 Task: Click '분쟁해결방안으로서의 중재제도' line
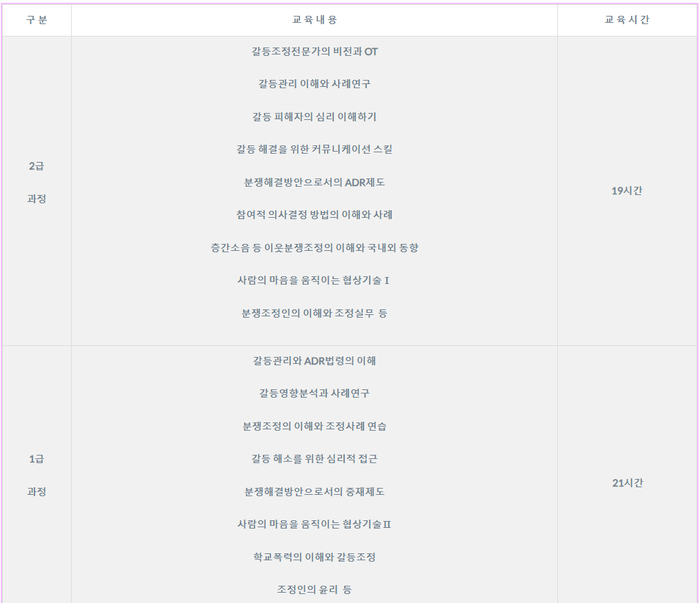[x=314, y=492]
